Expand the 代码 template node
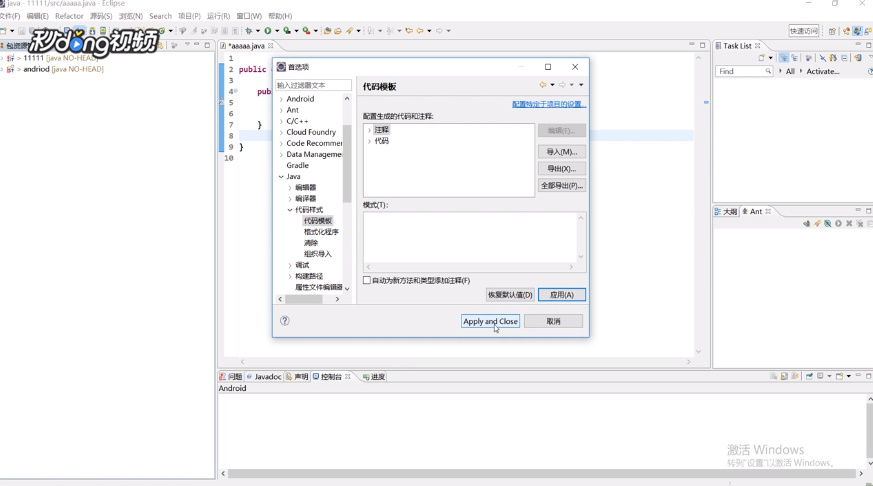This screenshot has width=873, height=486. click(369, 141)
